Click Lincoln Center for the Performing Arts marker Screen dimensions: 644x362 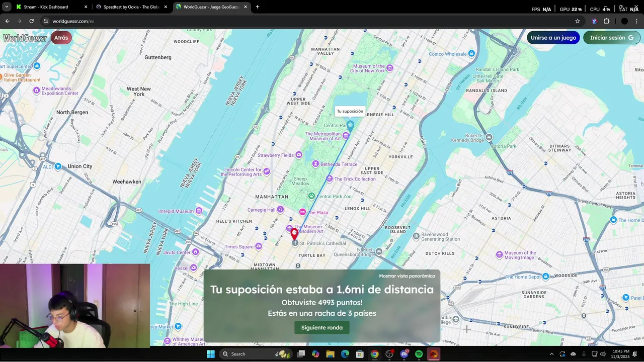267,171
